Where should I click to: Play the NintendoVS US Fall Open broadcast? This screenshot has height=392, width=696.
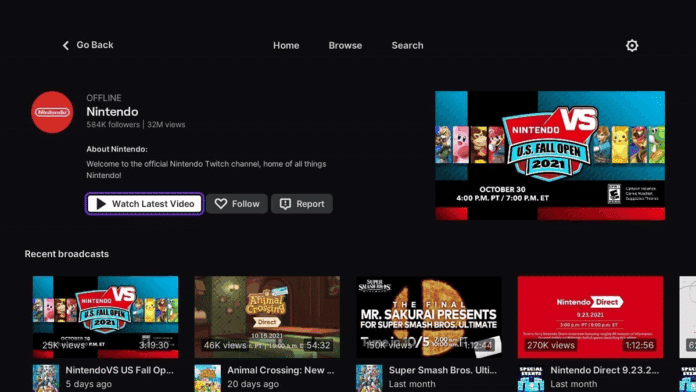click(x=106, y=317)
